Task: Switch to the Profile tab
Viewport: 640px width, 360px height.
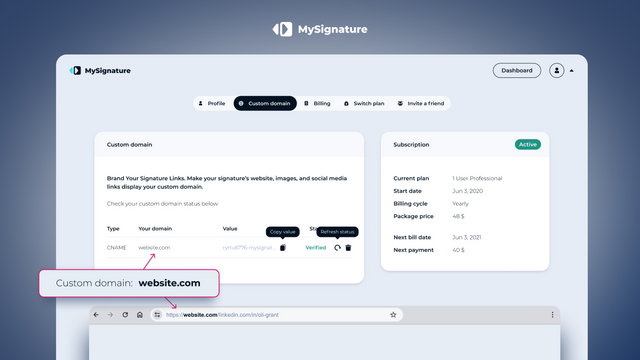Action: point(212,103)
